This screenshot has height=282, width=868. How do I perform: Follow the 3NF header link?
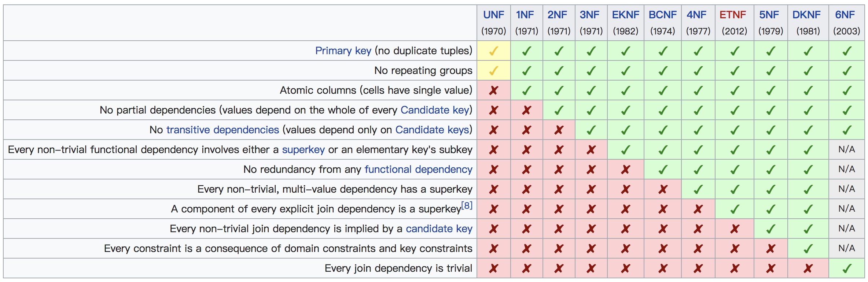click(x=589, y=15)
